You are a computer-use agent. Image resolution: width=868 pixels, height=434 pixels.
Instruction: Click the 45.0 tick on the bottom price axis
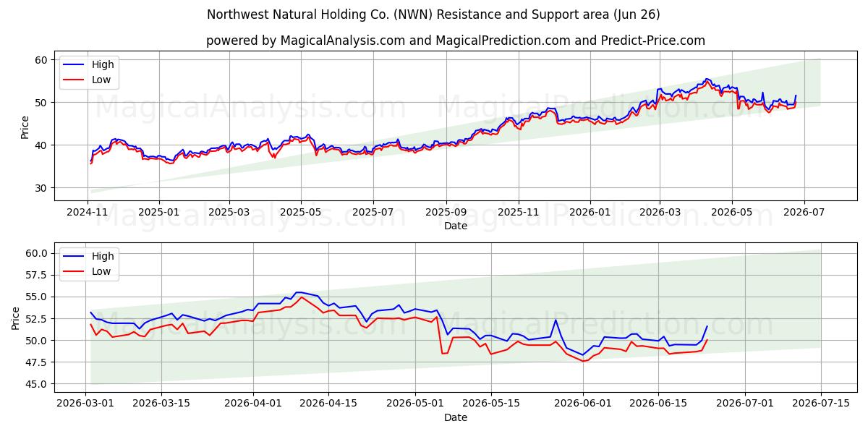coord(38,384)
